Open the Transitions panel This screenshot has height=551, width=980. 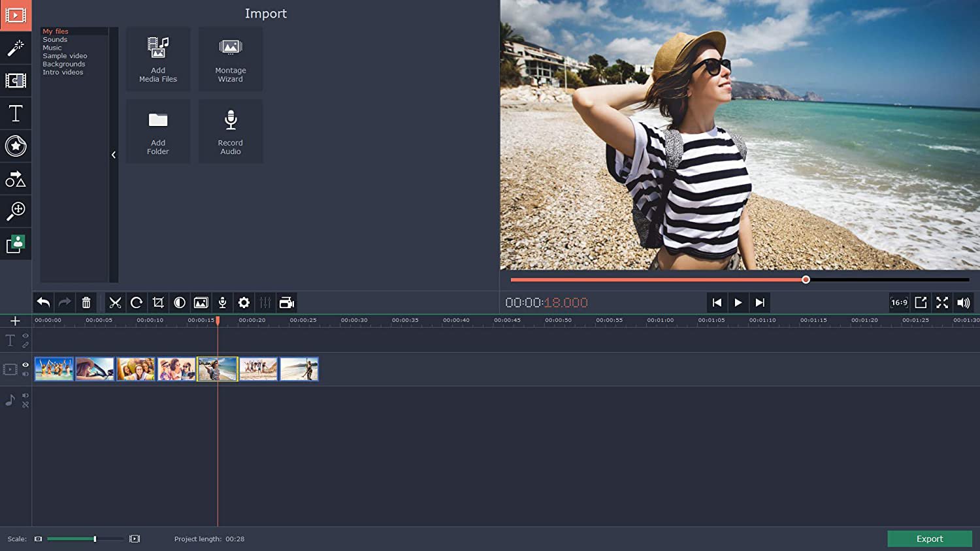point(16,80)
